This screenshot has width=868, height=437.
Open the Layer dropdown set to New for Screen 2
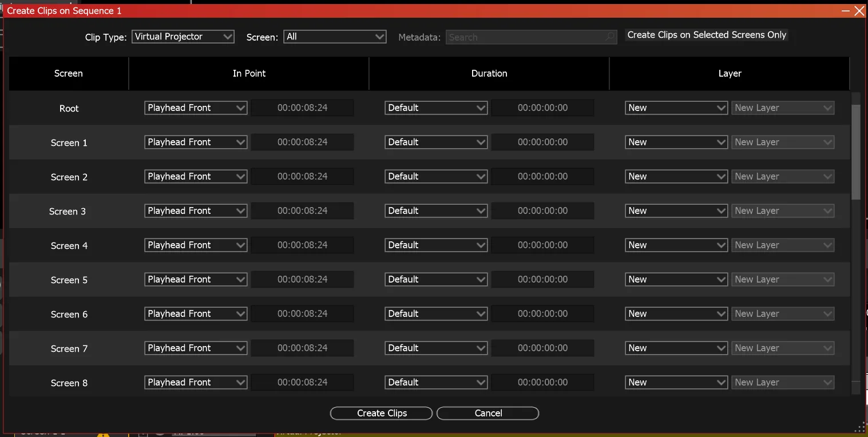point(676,176)
